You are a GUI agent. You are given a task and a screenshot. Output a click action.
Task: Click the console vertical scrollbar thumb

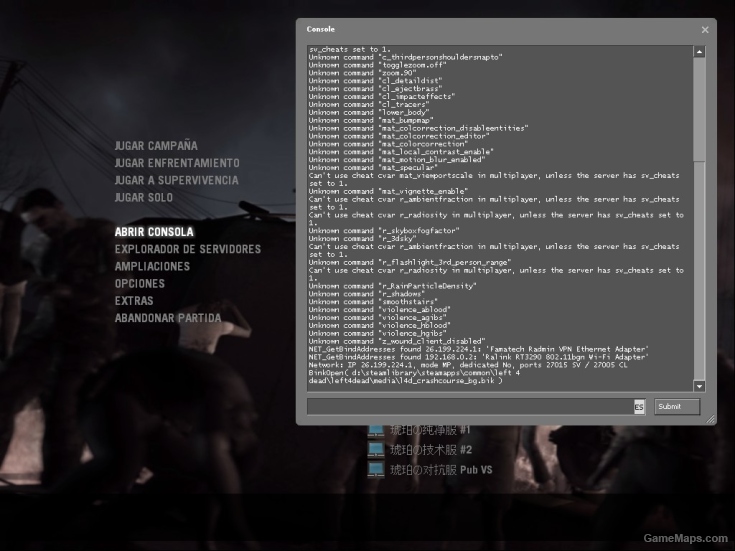click(699, 109)
